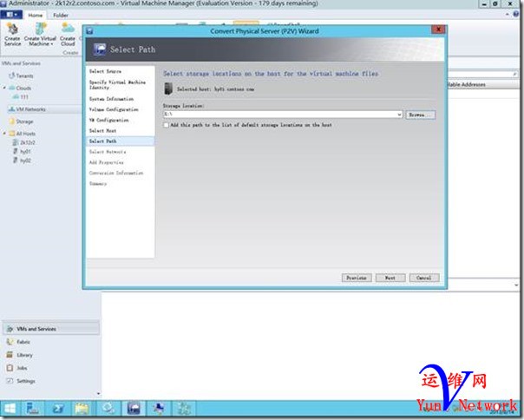This screenshot has width=524, height=420.
Task: Select the Select Path wizard step
Action: (x=121, y=141)
